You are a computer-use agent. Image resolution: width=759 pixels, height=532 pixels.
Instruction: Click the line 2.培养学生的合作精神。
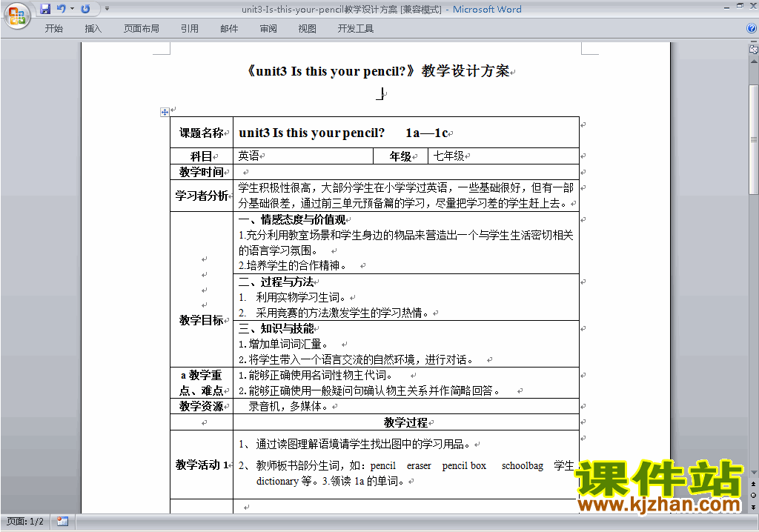coord(292,266)
